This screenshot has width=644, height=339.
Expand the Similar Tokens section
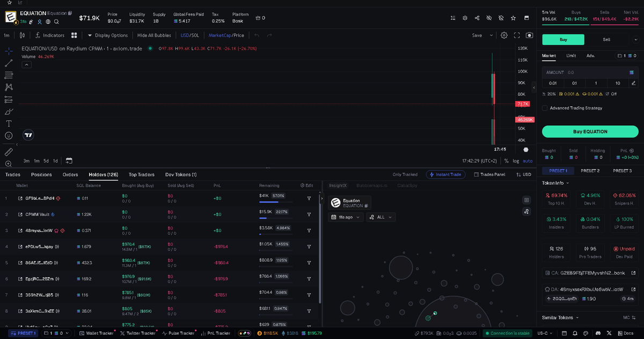pyautogui.click(x=560, y=318)
